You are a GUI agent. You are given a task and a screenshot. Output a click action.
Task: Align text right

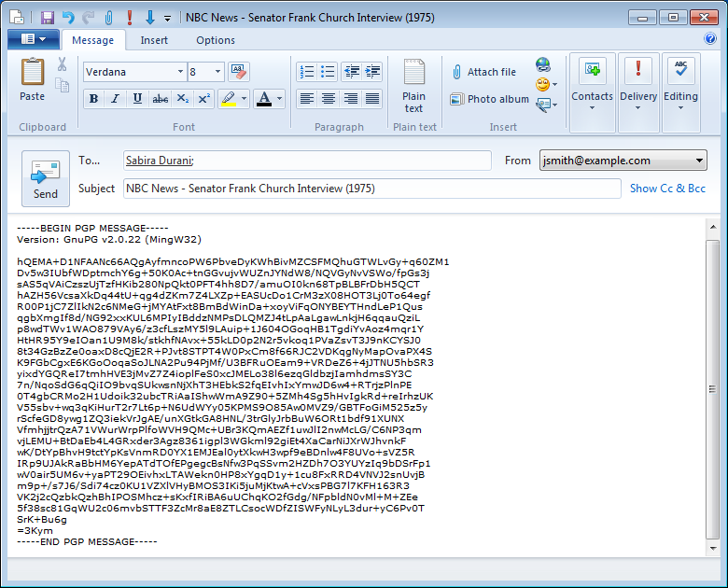(351, 98)
